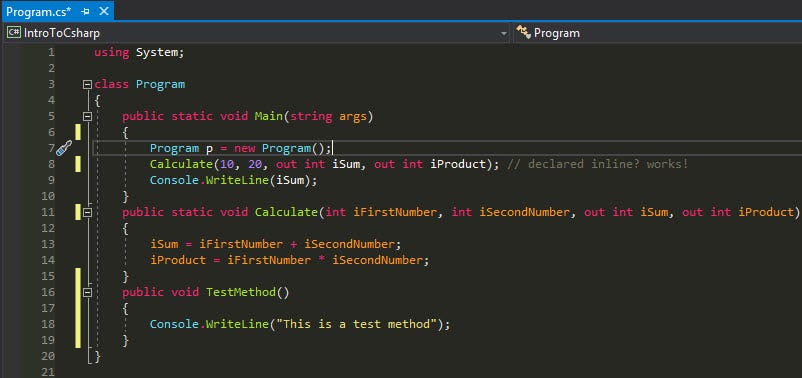
Task: Click 'iProduct' assignment on line 14
Action: [x=178, y=260]
